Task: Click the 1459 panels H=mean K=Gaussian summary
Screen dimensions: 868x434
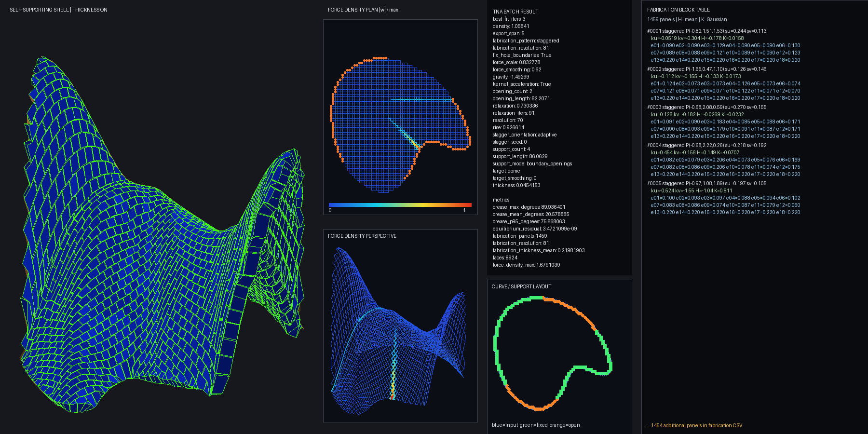Action: pyautogui.click(x=687, y=19)
